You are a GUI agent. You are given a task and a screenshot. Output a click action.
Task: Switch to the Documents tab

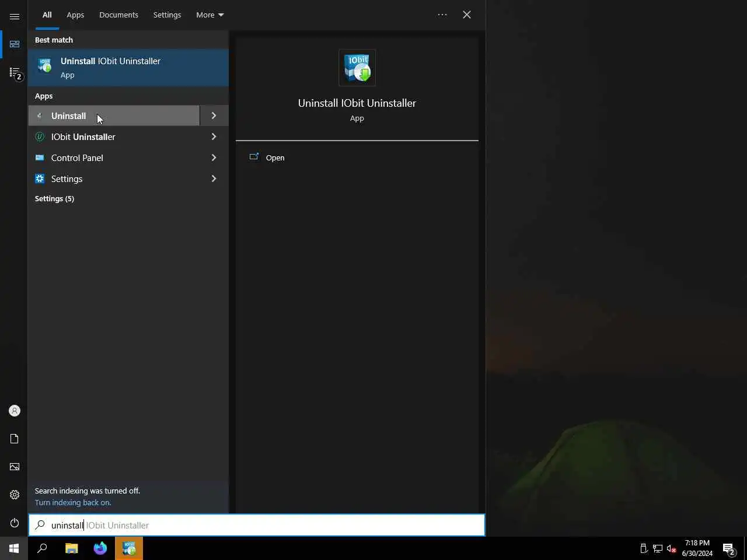click(118, 15)
